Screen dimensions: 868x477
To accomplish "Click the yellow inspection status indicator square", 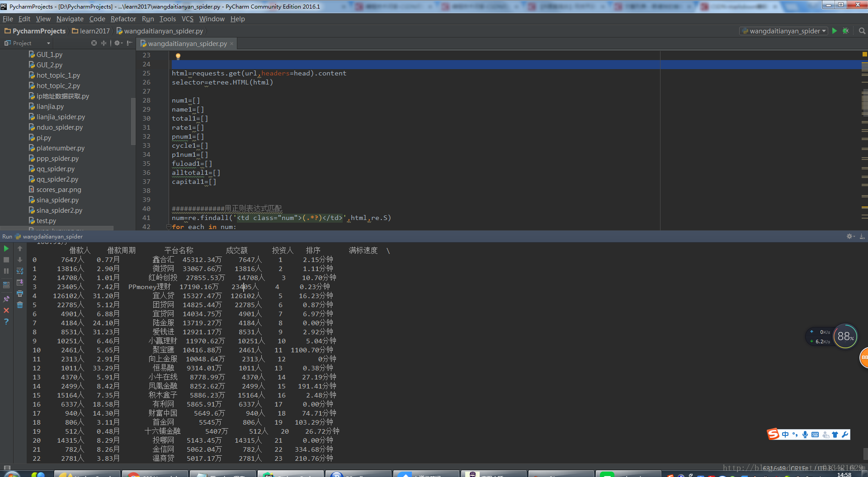I will coord(864,54).
